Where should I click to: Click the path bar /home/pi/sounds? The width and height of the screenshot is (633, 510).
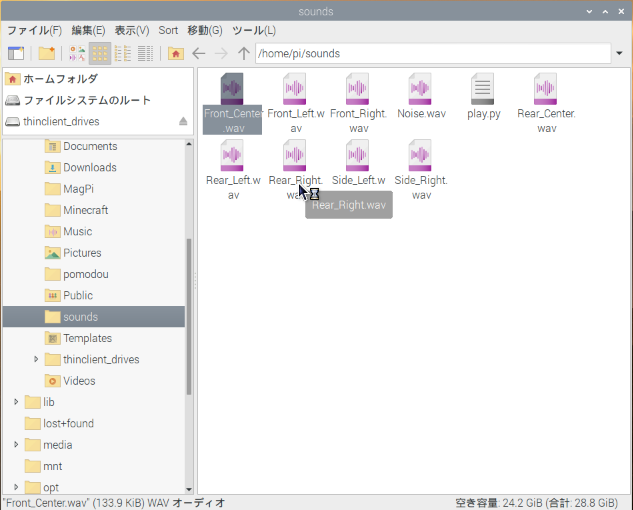(x=433, y=53)
